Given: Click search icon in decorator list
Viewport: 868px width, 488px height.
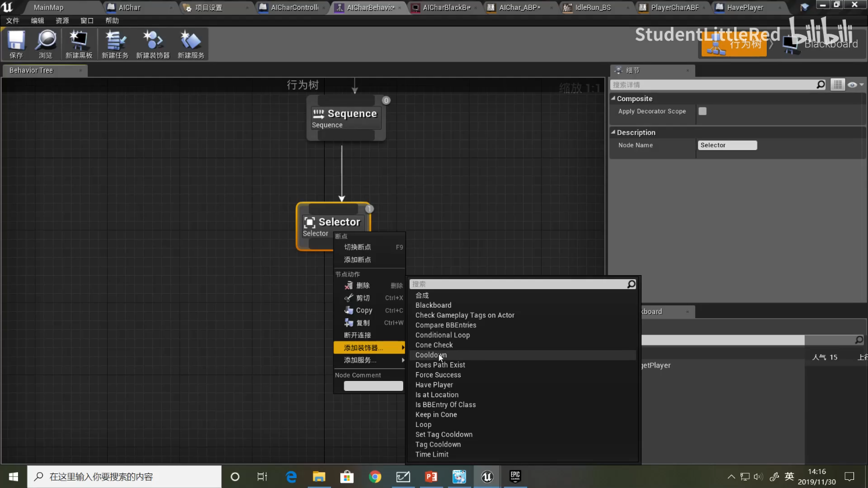Looking at the screenshot, I should (x=631, y=284).
